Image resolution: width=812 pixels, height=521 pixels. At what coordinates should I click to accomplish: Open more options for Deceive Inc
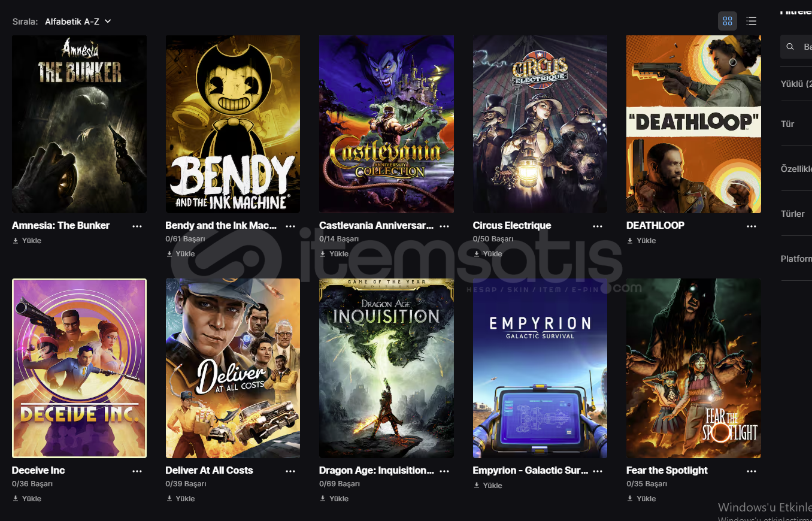[x=137, y=471]
